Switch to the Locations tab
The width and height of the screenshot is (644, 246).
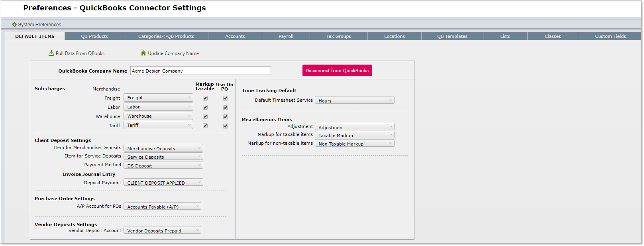pos(395,36)
